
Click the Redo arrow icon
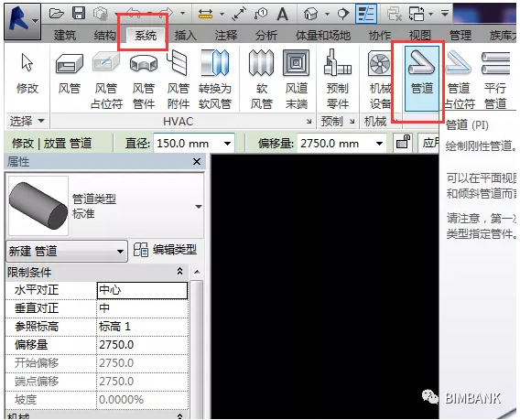tap(166, 14)
